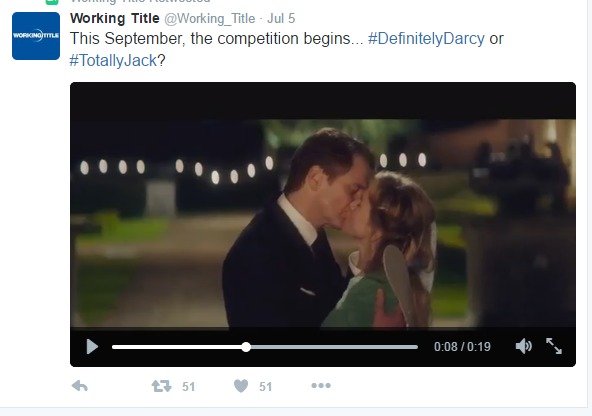
Task: Click the like count 51
Action: point(265,387)
